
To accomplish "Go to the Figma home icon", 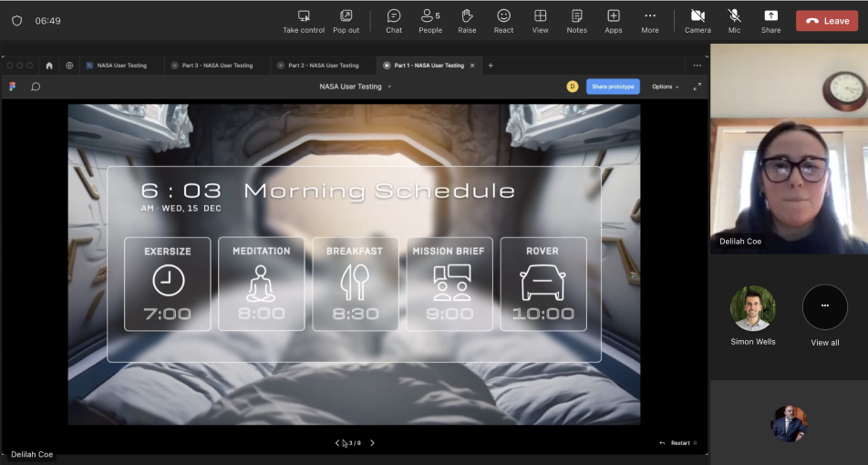I will pos(49,66).
